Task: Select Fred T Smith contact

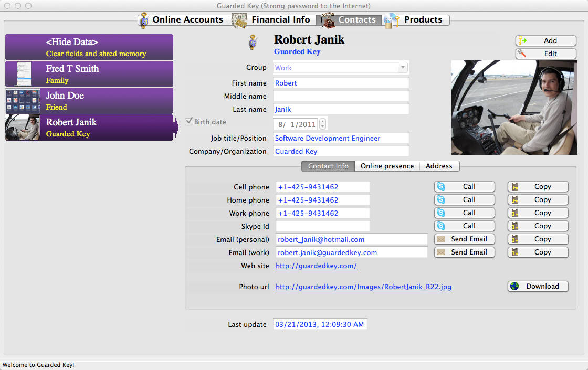Action: click(89, 74)
